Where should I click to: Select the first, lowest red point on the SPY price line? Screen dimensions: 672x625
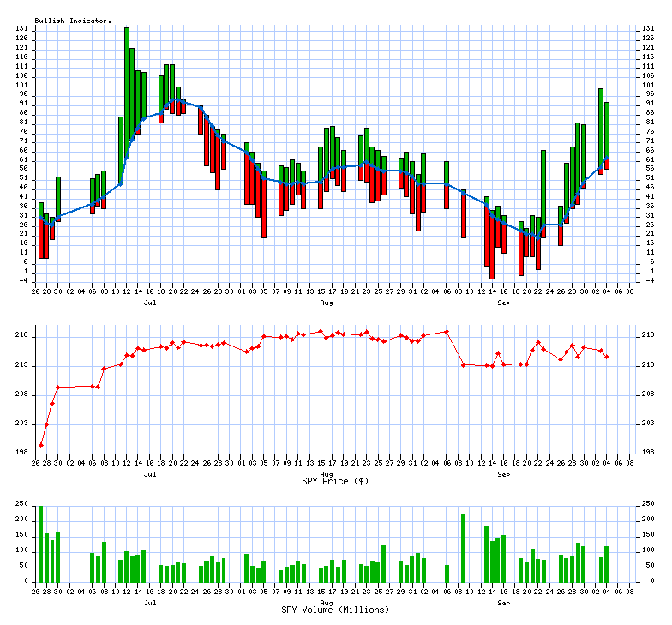click(40, 445)
